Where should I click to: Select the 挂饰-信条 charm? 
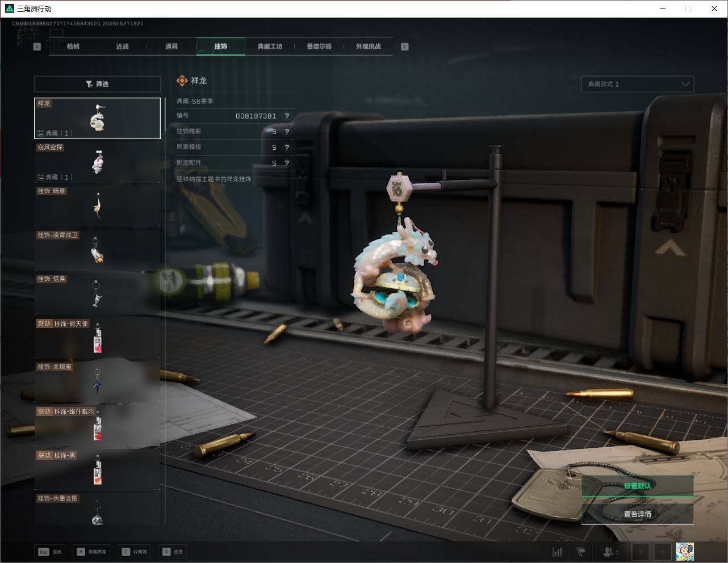(97, 293)
